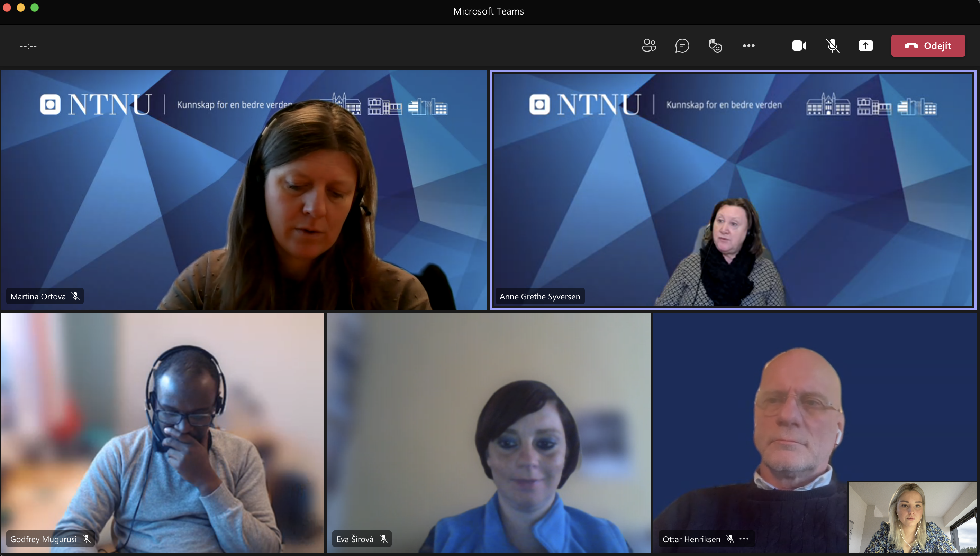Open options dots beside Ottar Henriksen

pos(744,539)
